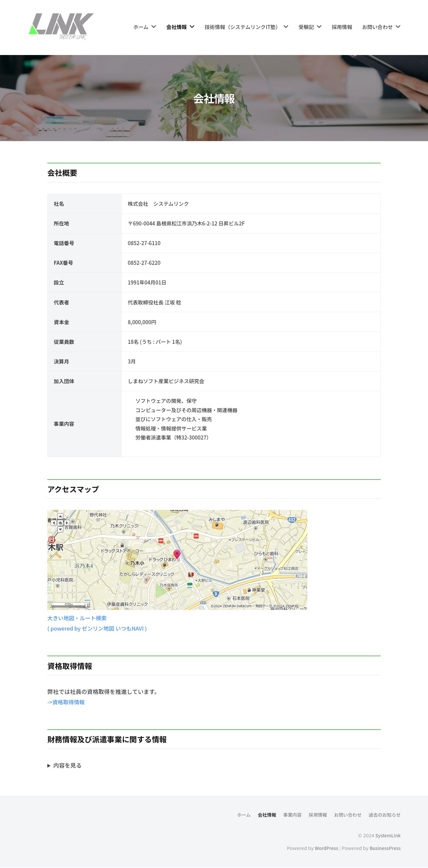Click the footer 過去のお知らせ link
Screen dimensions: 428x868
tap(385, 815)
